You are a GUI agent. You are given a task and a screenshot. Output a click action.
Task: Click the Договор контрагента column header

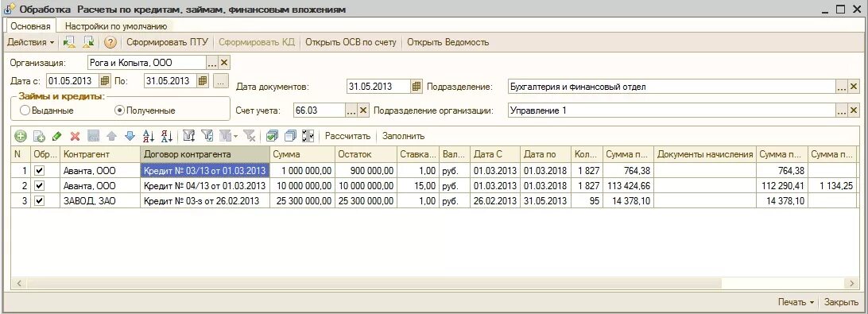pyautogui.click(x=205, y=154)
